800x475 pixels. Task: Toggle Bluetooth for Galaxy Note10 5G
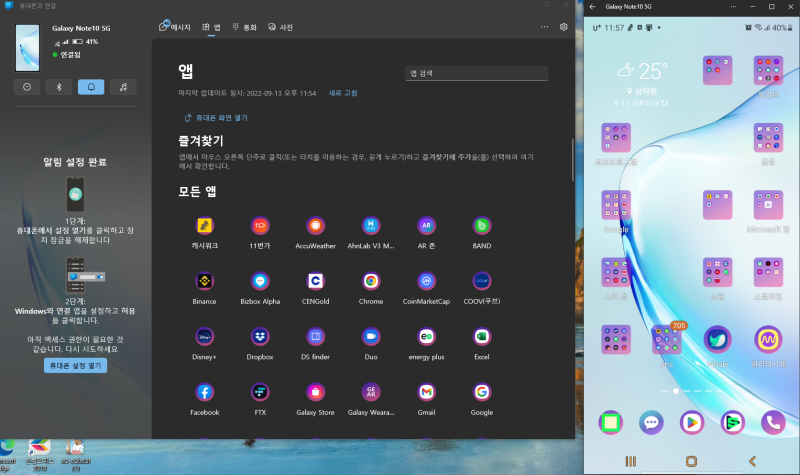pyautogui.click(x=59, y=87)
